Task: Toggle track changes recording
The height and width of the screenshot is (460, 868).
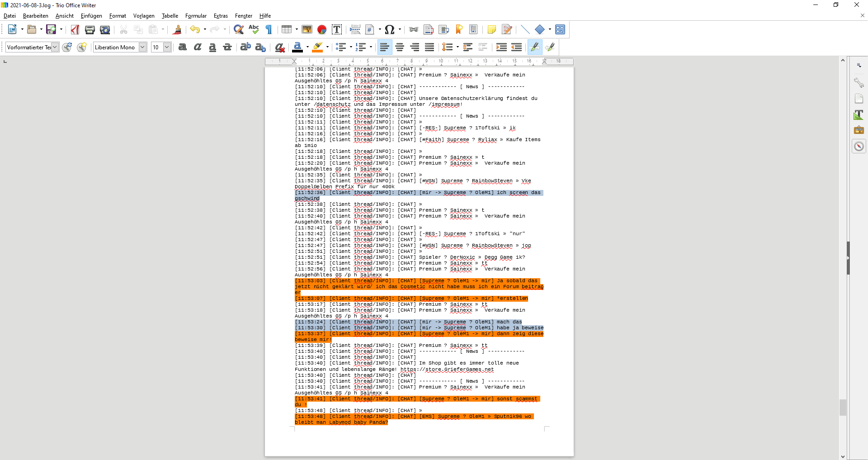Action: [x=507, y=29]
